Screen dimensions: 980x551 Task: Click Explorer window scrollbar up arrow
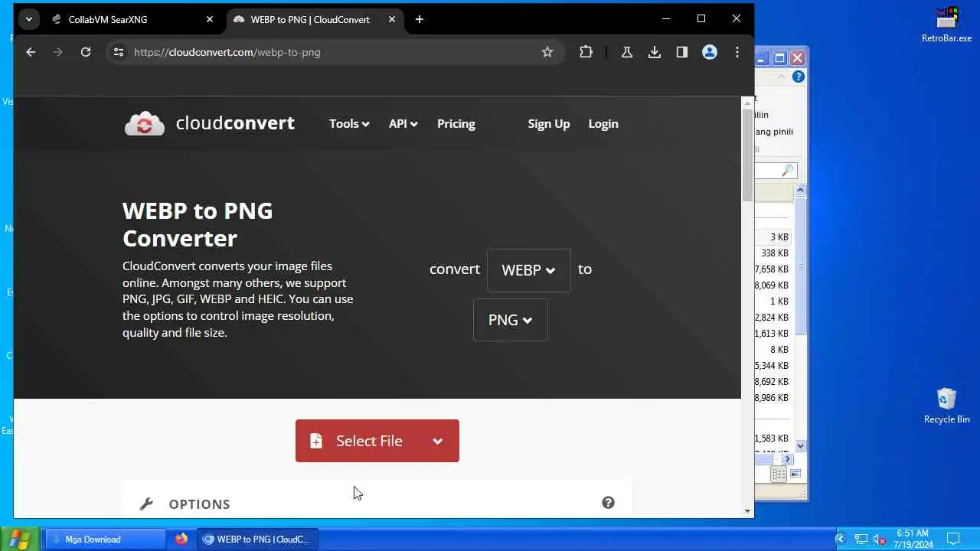pos(800,189)
